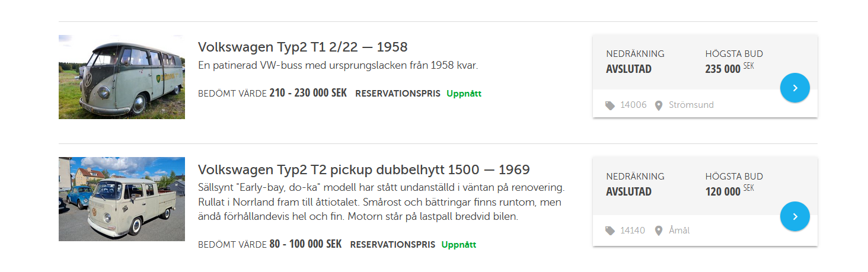Select the lot number 14006
868x272 pixels.
click(633, 105)
